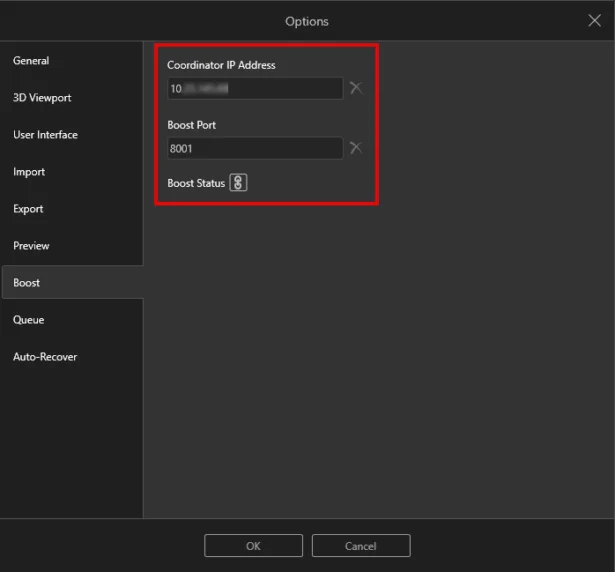Show the Preview options
Viewport: 615px width, 572px height.
point(31,246)
